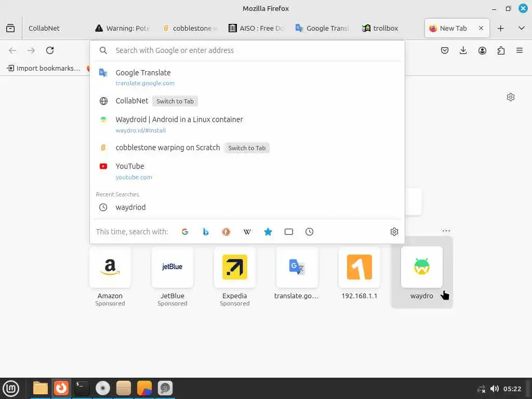Search open tabs with the tab icon
This screenshot has height=399, width=532.
[x=289, y=232]
